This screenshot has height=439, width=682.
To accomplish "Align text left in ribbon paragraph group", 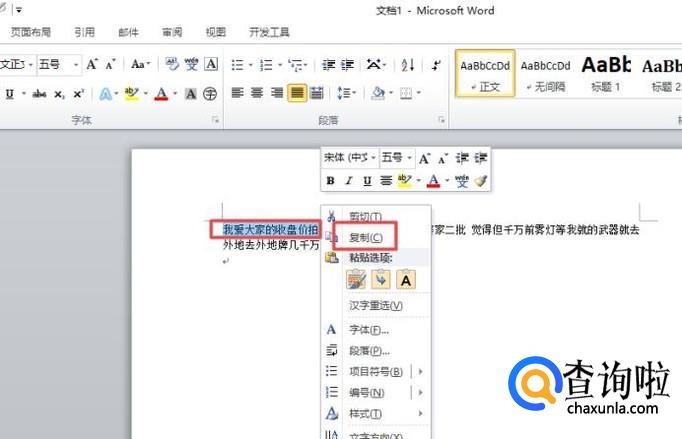I will coord(237,93).
